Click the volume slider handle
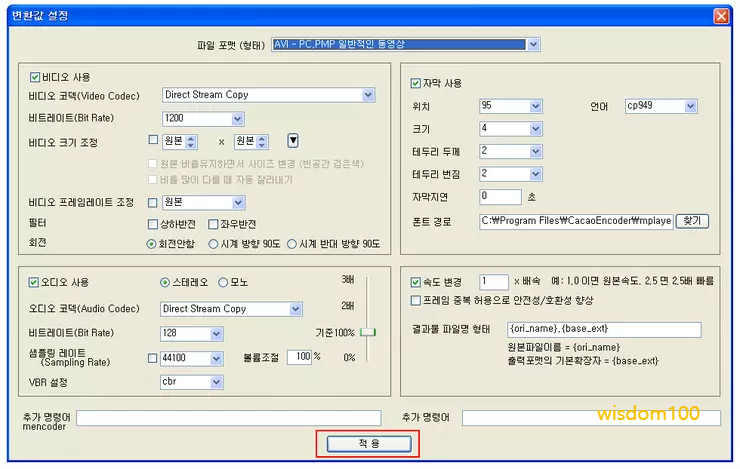 [x=368, y=331]
